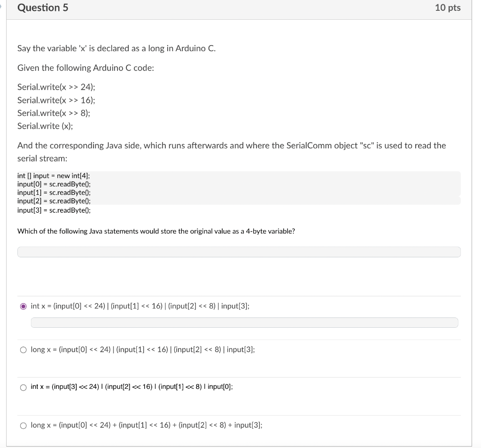Click the feedback box under the selected answer
The width and height of the screenshot is (481, 448).
tap(244, 323)
